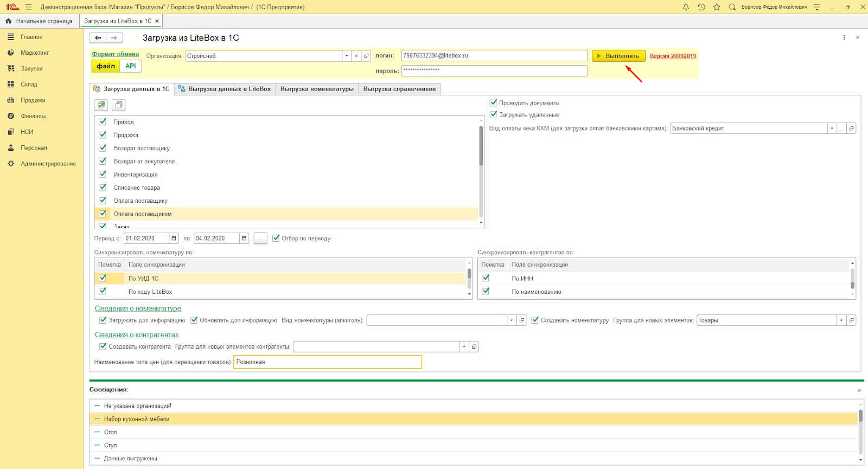
Task: Open the 1C main menu icon
Action: (12, 7)
